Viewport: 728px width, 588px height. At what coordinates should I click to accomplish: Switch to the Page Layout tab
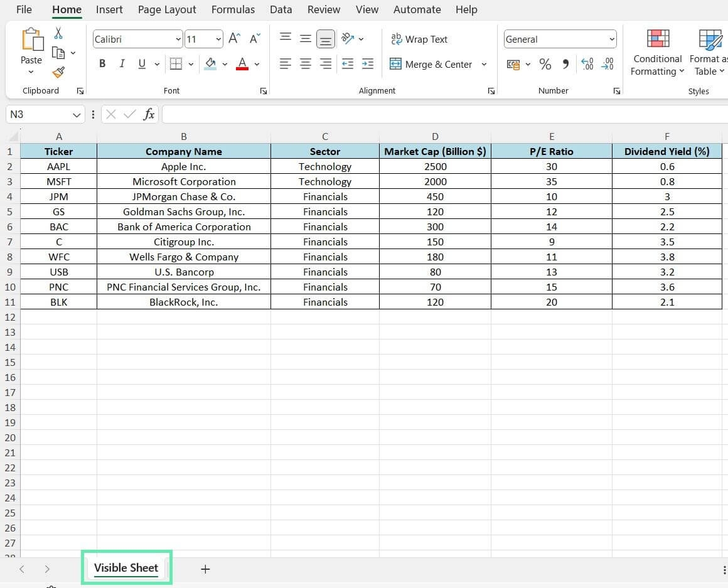[x=167, y=9]
